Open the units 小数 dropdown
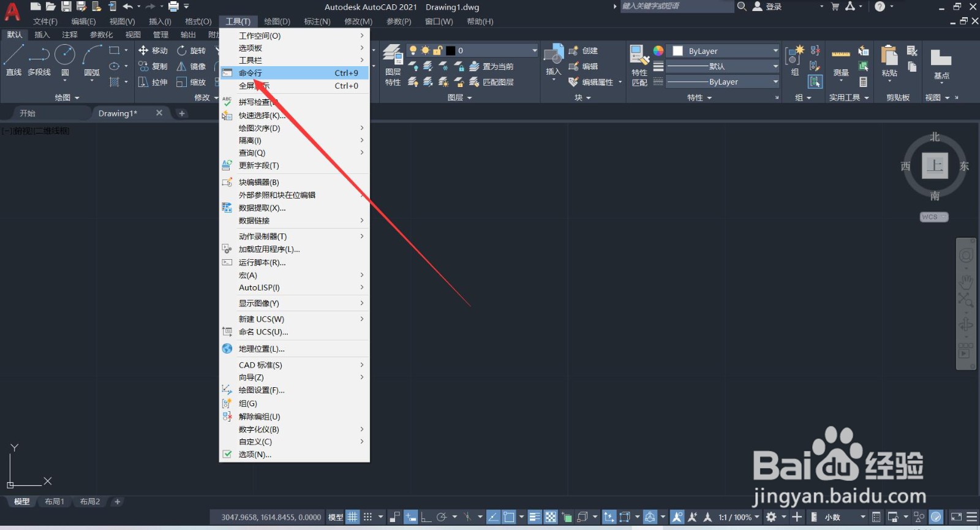The width and height of the screenshot is (980, 530). (845, 517)
